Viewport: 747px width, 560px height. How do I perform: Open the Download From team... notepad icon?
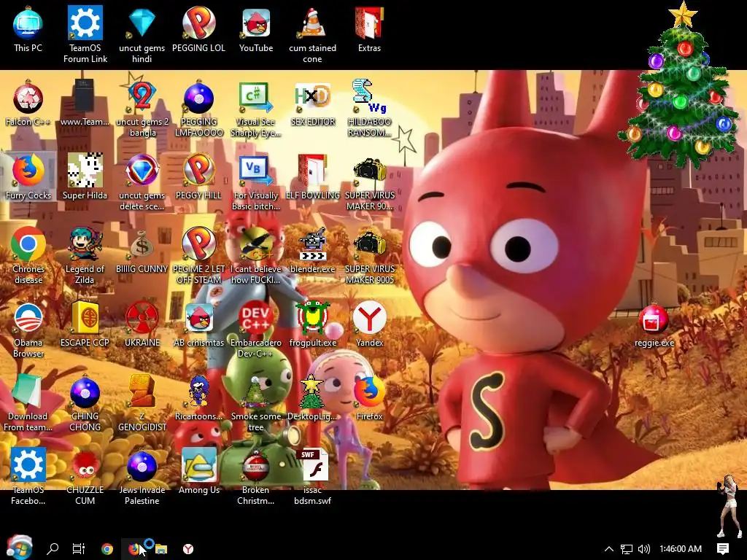28,403
